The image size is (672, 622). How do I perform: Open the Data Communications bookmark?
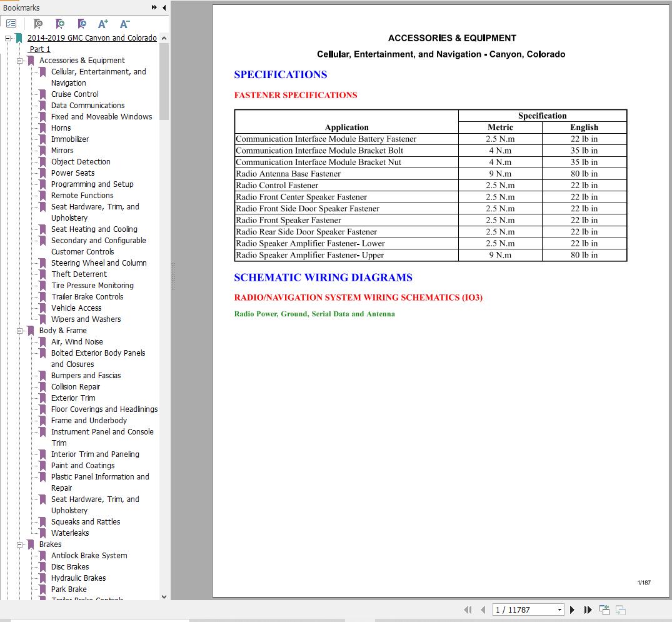click(x=88, y=106)
